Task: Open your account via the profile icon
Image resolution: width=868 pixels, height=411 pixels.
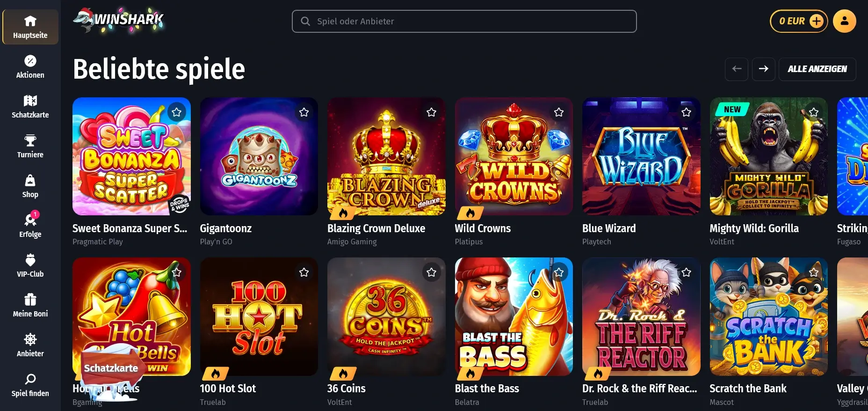Action: [844, 21]
